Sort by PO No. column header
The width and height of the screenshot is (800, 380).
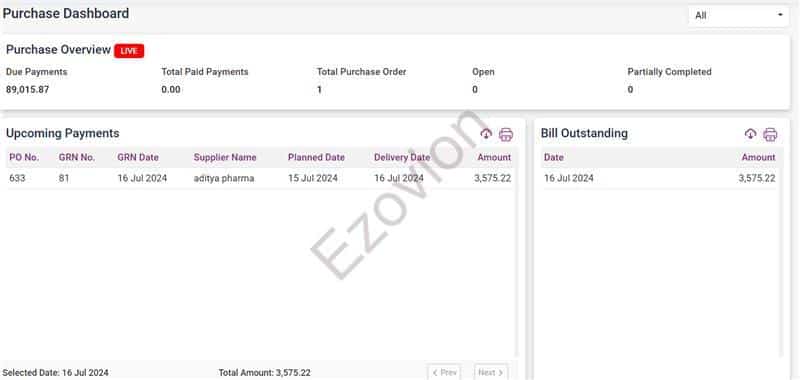coord(24,158)
